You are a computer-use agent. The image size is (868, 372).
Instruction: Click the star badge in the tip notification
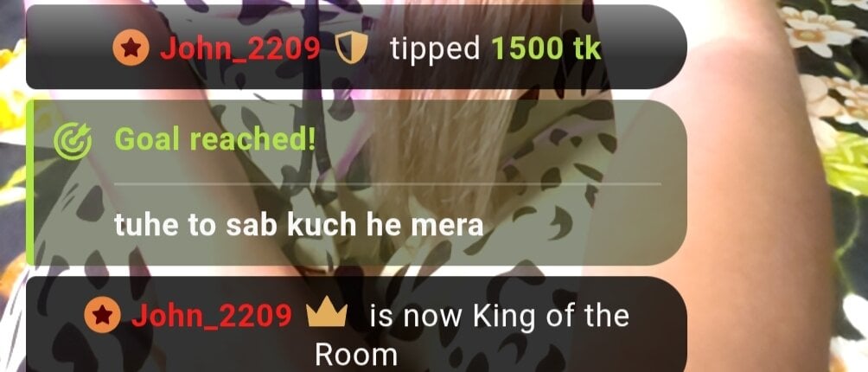point(131,48)
